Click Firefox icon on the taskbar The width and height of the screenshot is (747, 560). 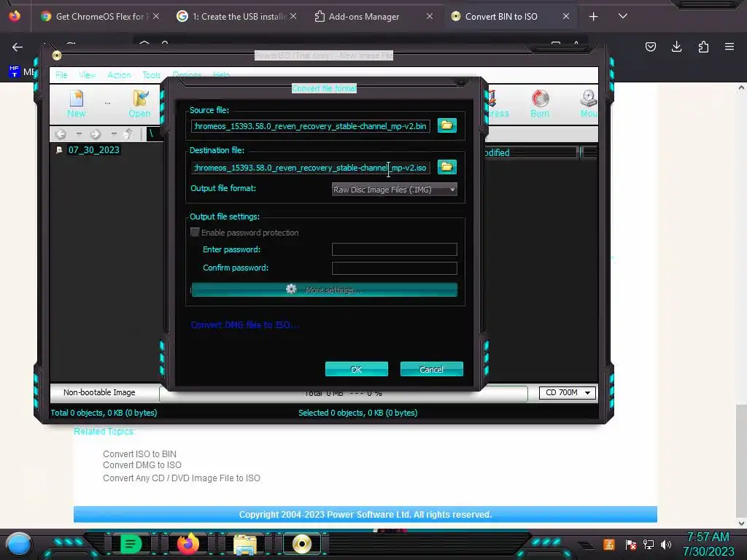click(x=187, y=544)
